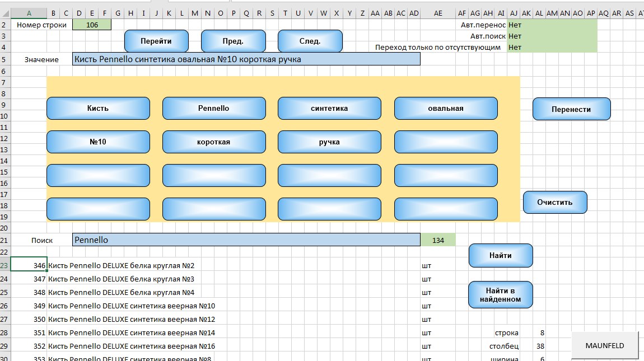The image size is (644, 361).
Task: Select the Кисть word button
Action: pos(98,109)
